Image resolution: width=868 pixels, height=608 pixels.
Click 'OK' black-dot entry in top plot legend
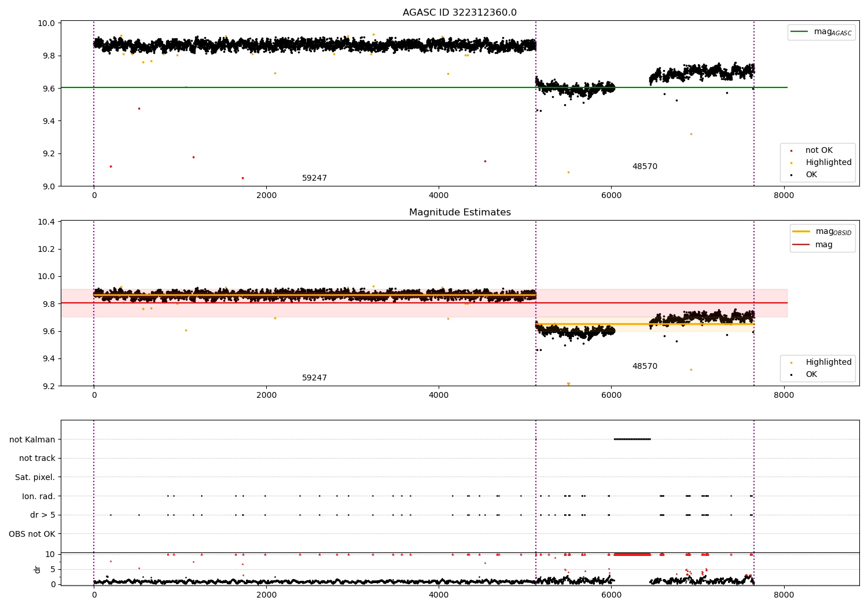811,175
